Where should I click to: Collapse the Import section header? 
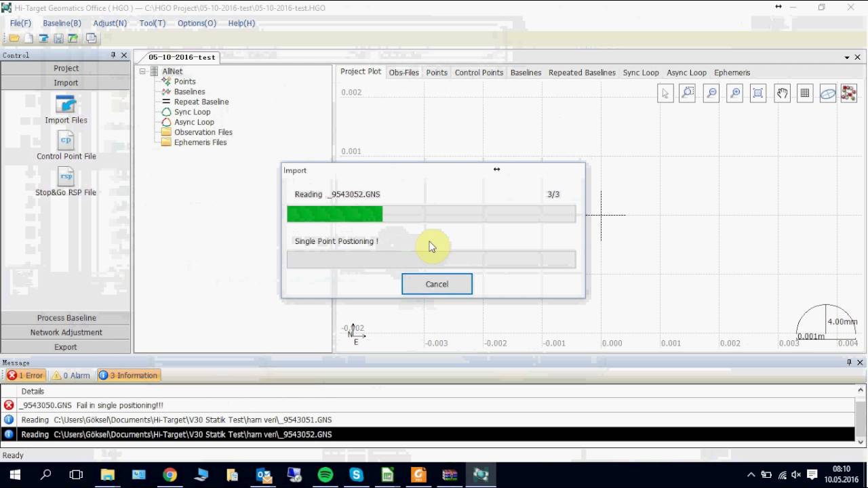click(x=66, y=83)
